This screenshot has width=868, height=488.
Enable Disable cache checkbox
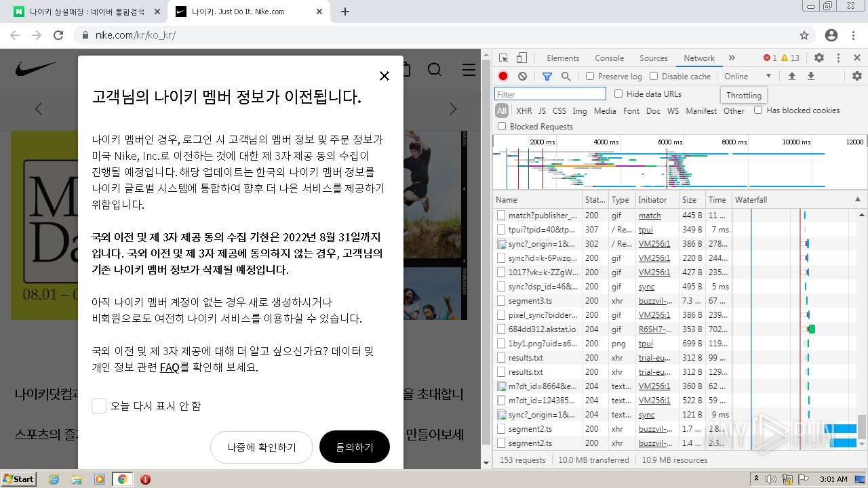pos(654,77)
